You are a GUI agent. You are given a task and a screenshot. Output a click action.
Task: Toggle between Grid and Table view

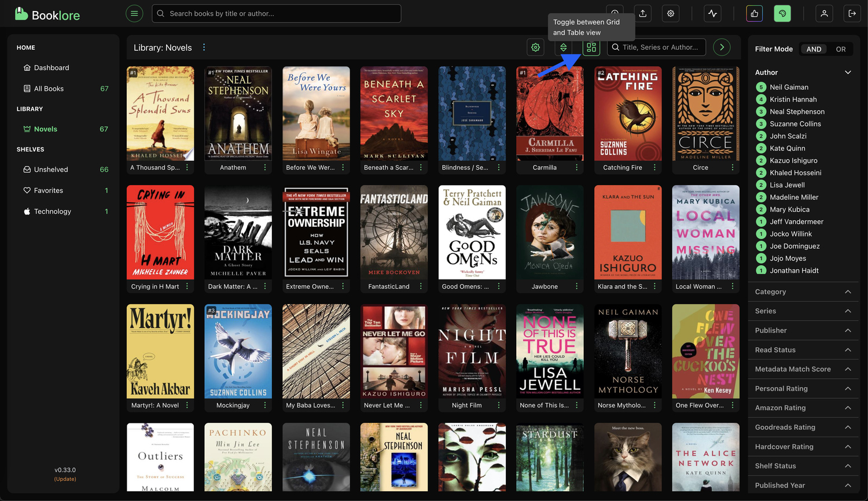click(591, 47)
